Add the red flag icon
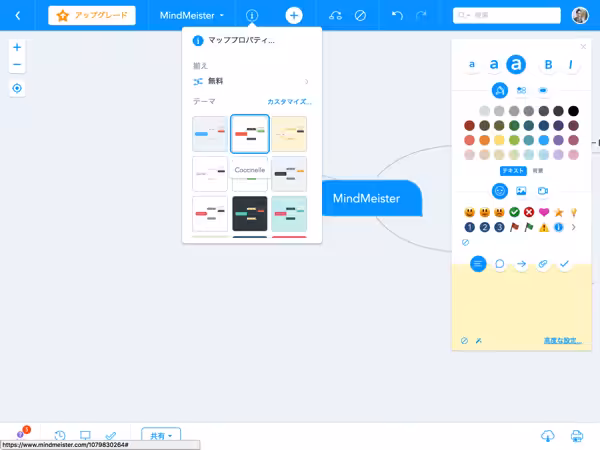600x450 pixels. 514,227
